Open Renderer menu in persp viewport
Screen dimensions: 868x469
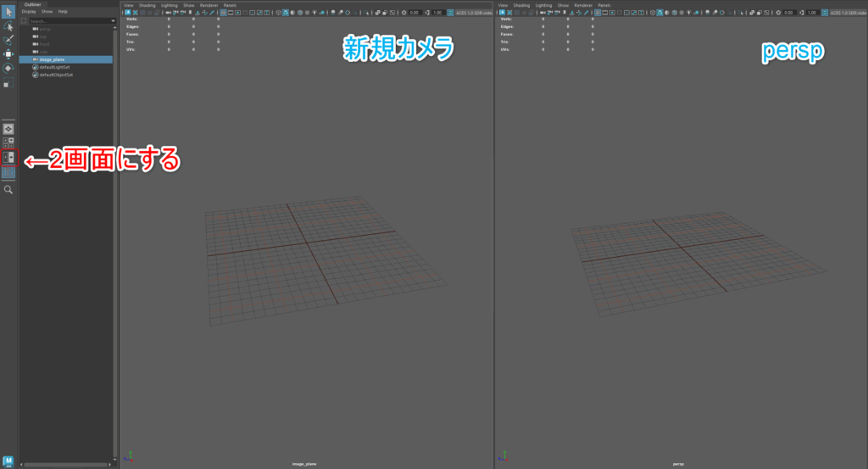coord(583,5)
